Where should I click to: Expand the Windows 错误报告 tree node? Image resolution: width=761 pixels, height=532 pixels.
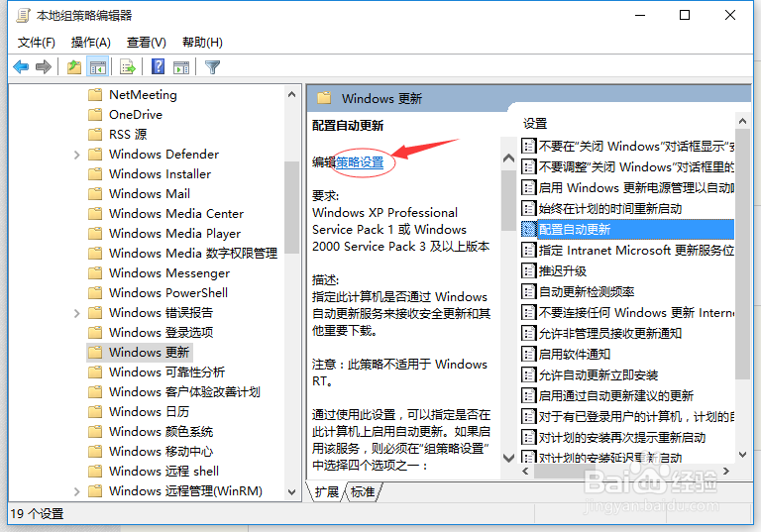[76, 313]
